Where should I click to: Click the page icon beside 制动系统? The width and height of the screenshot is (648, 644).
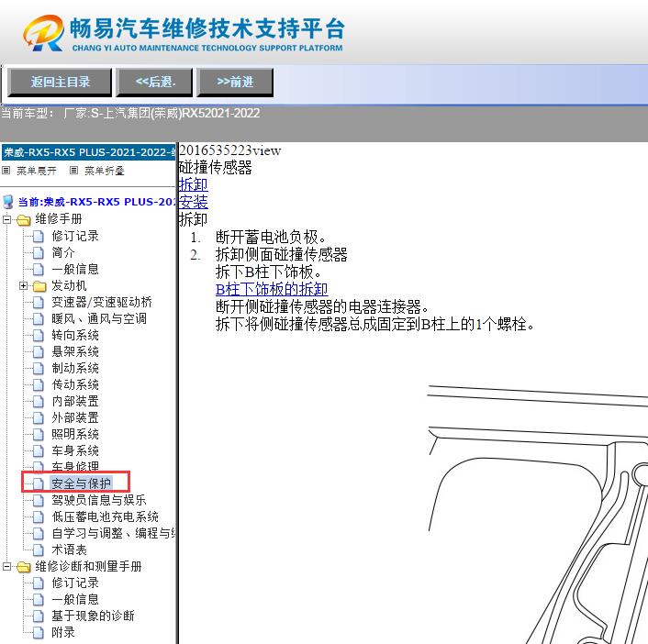pyautogui.click(x=38, y=369)
